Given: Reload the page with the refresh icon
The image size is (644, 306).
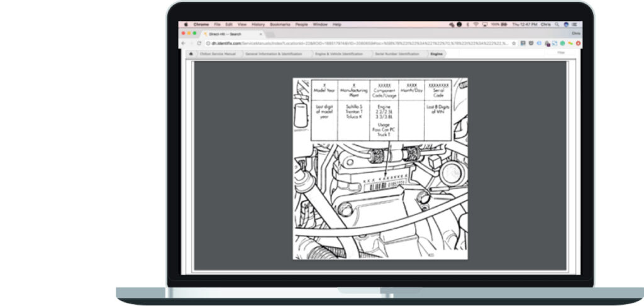Looking at the screenshot, I should coord(199,43).
